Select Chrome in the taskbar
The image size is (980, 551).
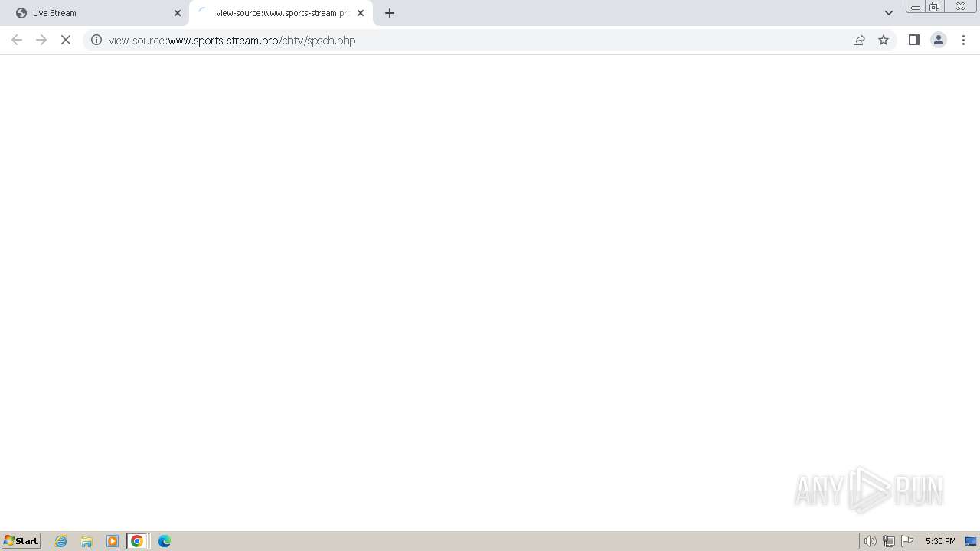pyautogui.click(x=137, y=541)
